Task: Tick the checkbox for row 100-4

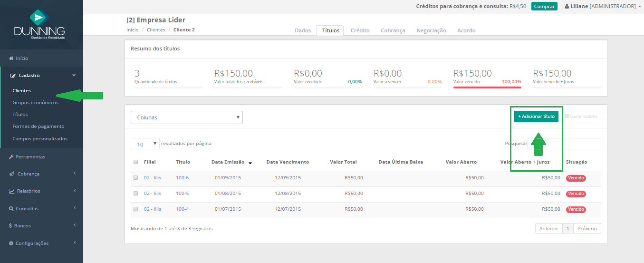Action: point(135,209)
